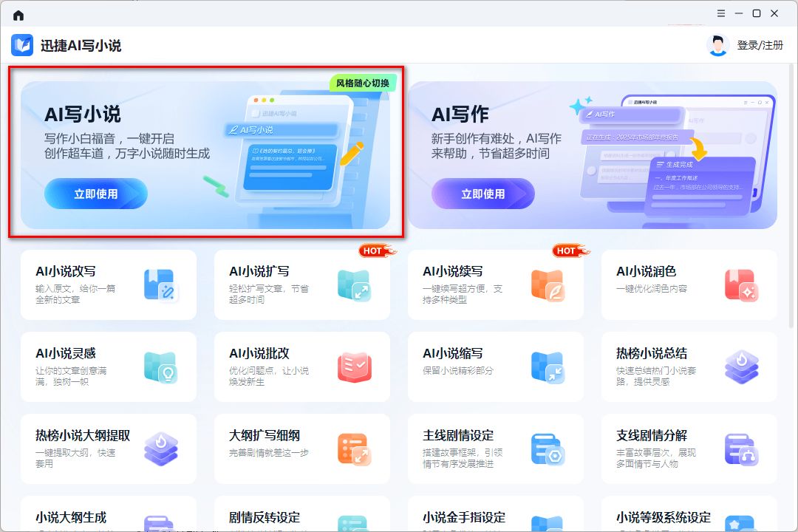798x532 pixels.
Task: Click the AI小说扩写 expand icon
Action: tap(354, 284)
